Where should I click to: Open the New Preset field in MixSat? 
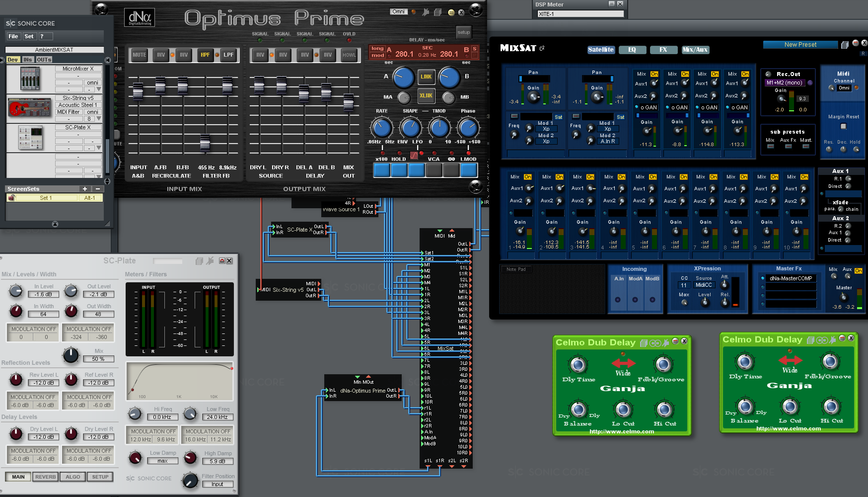click(800, 45)
